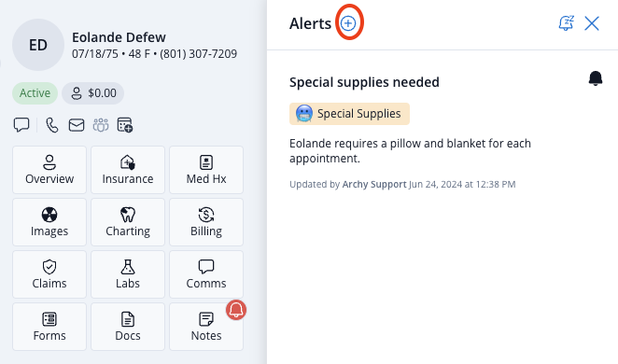618x364 pixels.
Task: Click the schedule appointment calendar icon
Action: click(x=125, y=125)
